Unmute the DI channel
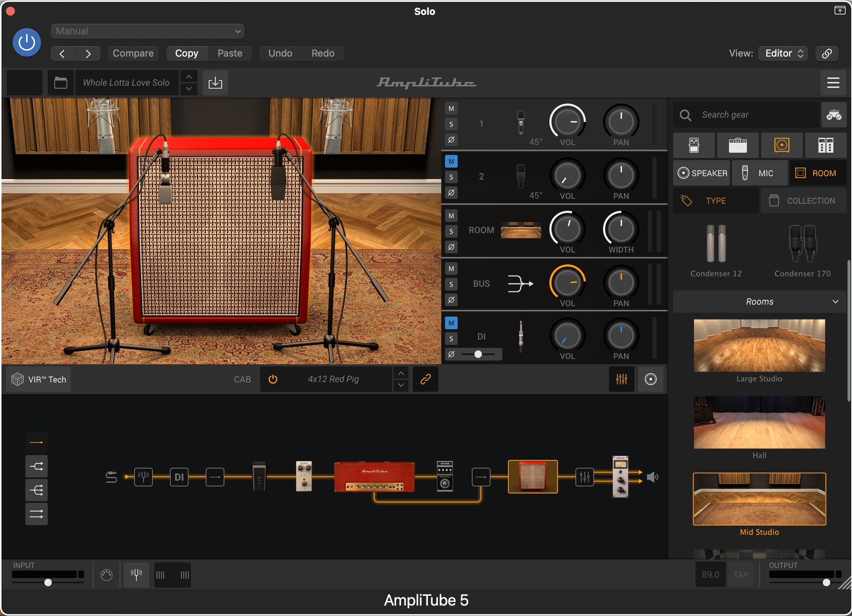 coord(451,323)
